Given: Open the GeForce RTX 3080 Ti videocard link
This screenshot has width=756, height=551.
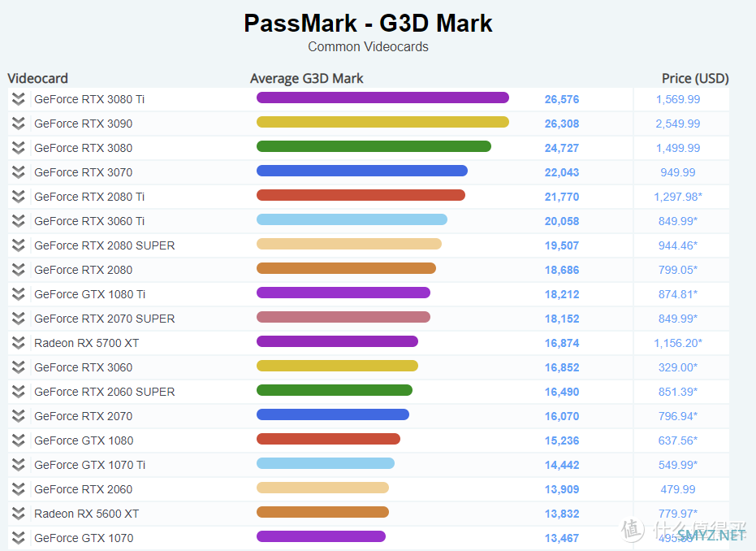Looking at the screenshot, I should pos(89,99).
